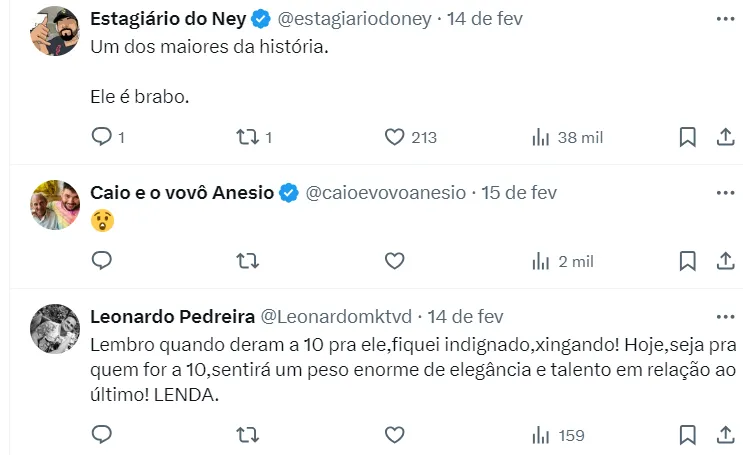Image resolution: width=743 pixels, height=455 pixels.
Task: Share Leonardo Pedreira's tweet
Action: [726, 435]
